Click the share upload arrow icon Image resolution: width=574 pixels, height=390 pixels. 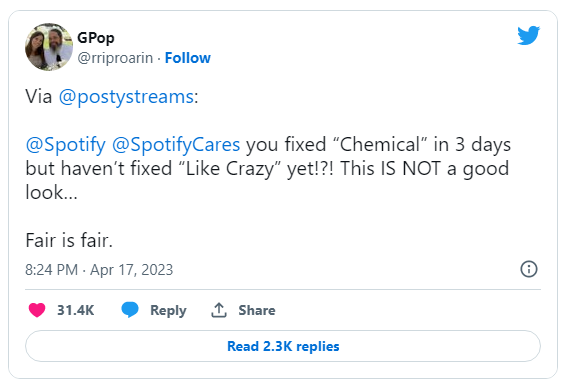click(x=219, y=310)
